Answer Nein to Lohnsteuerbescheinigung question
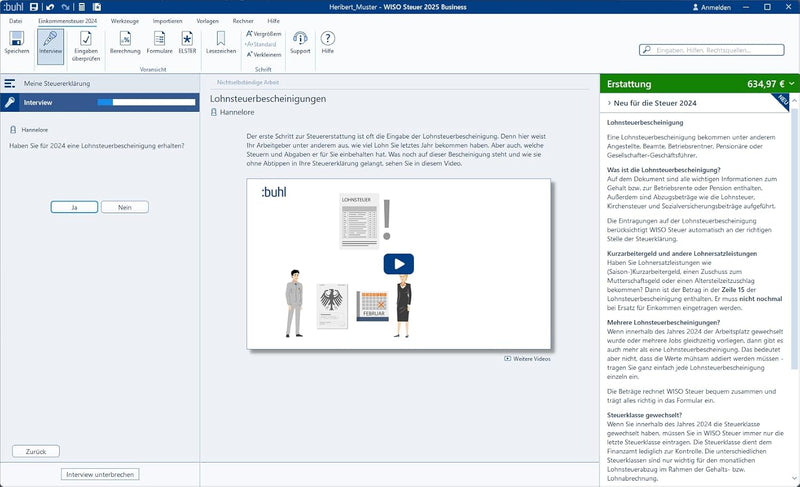800x487 pixels. point(124,207)
